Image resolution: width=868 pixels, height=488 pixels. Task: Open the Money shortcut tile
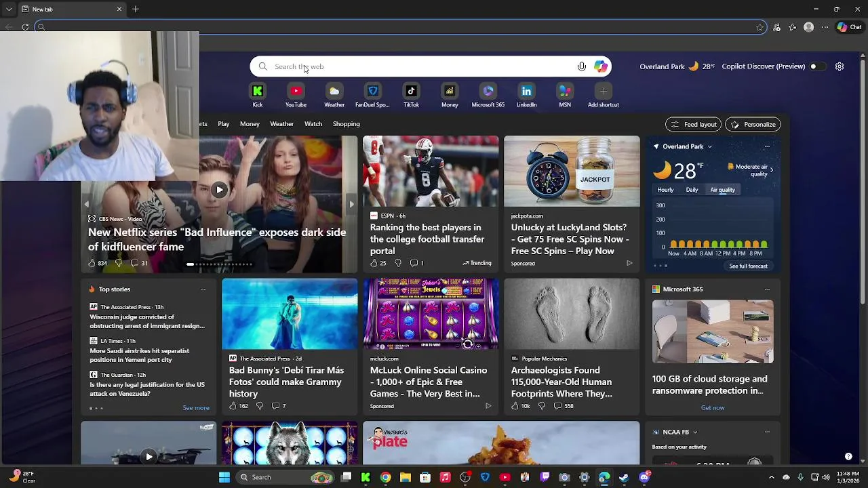[450, 91]
